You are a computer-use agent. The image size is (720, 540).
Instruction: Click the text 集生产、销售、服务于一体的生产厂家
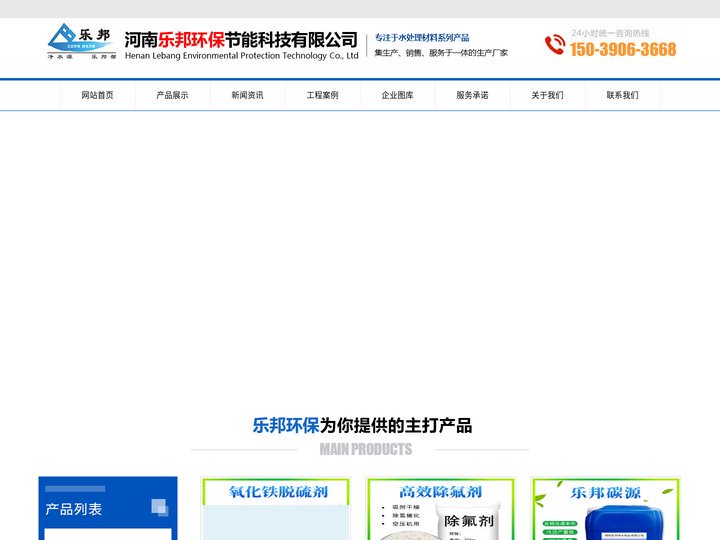pos(441,53)
